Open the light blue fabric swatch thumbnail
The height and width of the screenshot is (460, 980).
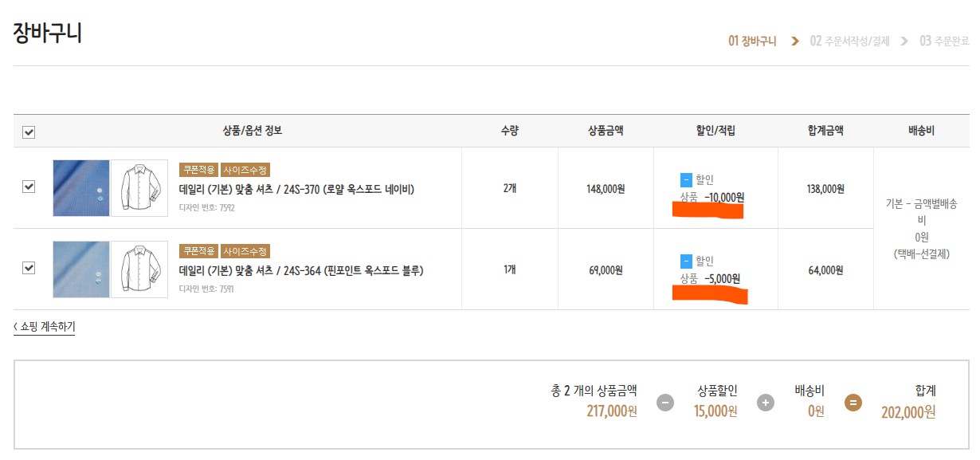point(81,269)
